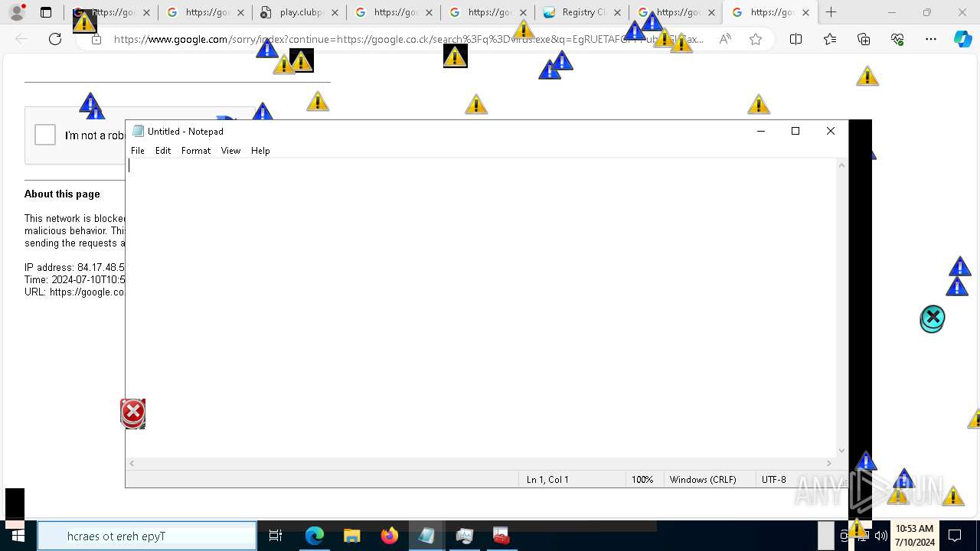Go back using the Edge back arrow

[21, 39]
